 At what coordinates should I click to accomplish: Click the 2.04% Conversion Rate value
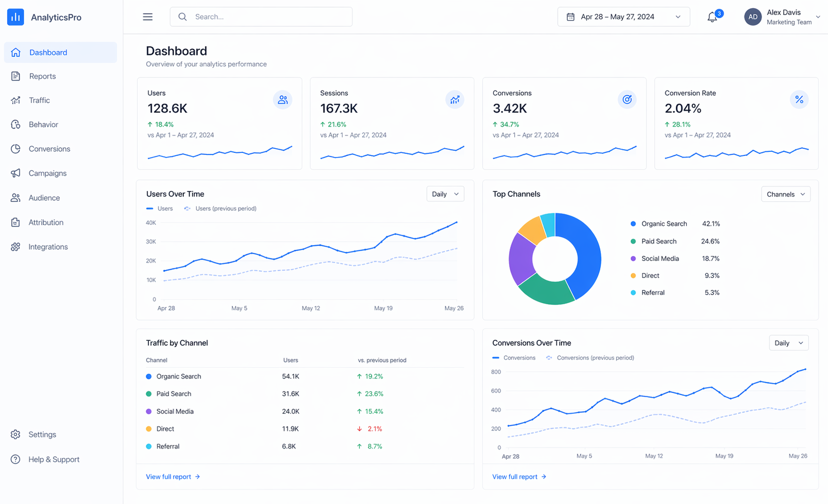pyautogui.click(x=683, y=109)
